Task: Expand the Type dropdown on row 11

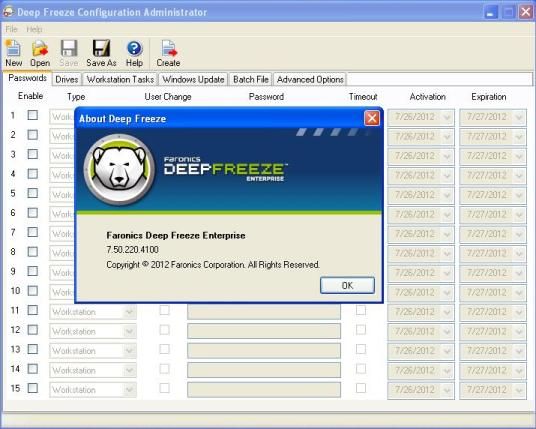Action: (129, 312)
